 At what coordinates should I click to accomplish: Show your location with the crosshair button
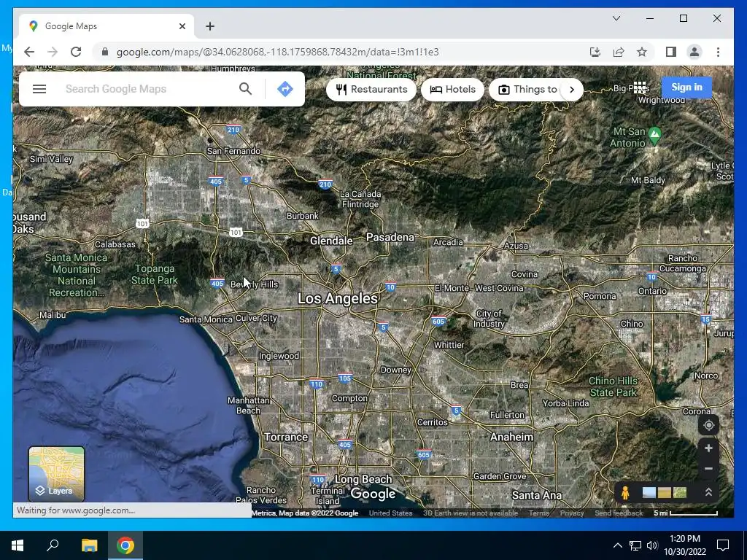(x=708, y=425)
